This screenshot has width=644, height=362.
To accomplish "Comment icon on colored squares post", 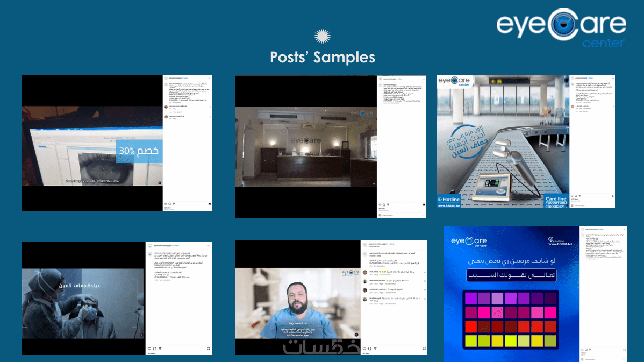I will (x=586, y=350).
